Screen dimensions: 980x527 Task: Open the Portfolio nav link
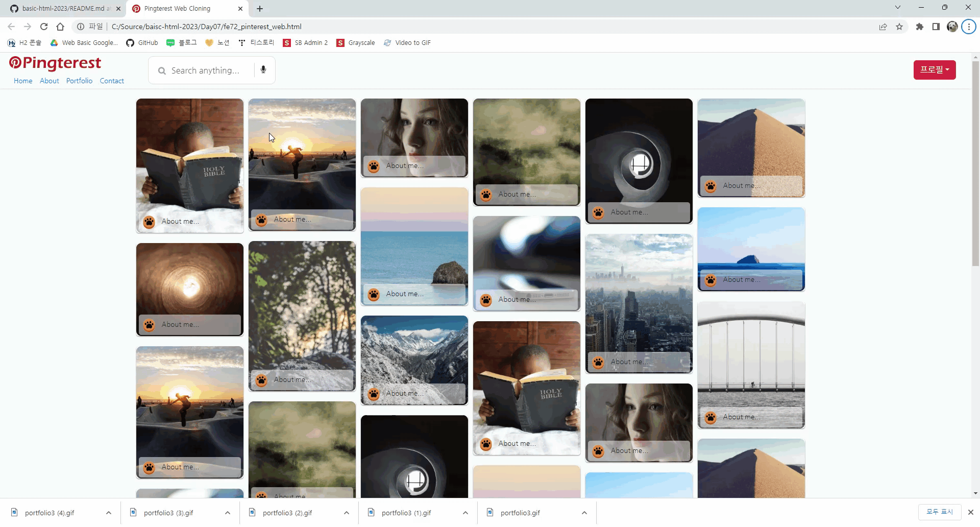pos(79,81)
